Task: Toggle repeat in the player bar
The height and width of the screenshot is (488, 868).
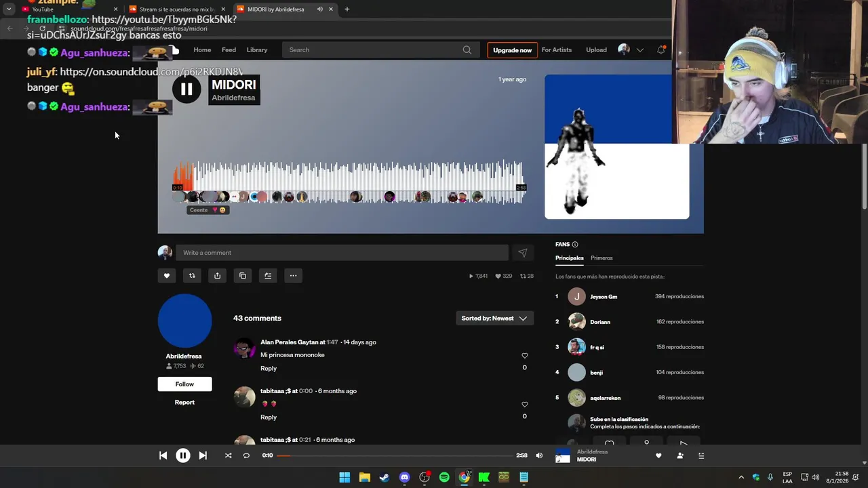Action: [x=246, y=455]
